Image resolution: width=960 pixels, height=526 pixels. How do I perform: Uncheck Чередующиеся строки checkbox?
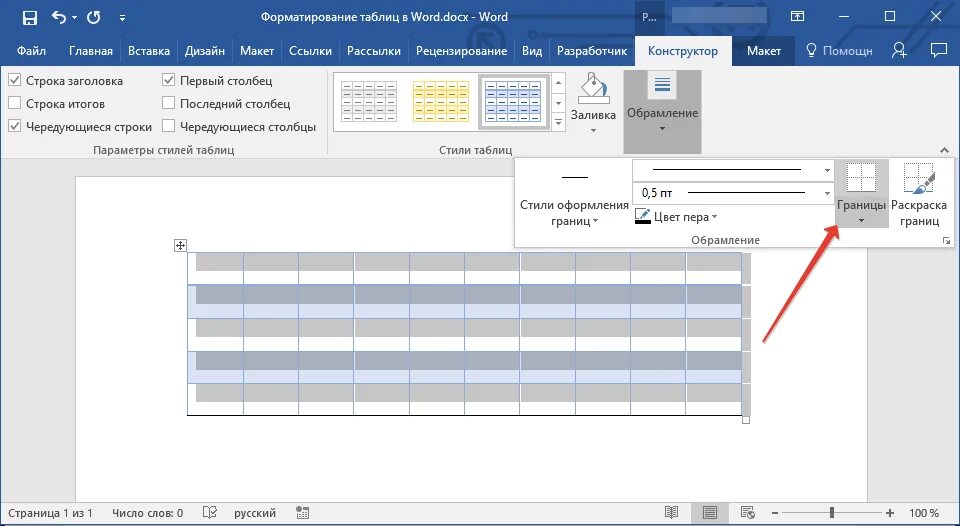click(x=15, y=126)
